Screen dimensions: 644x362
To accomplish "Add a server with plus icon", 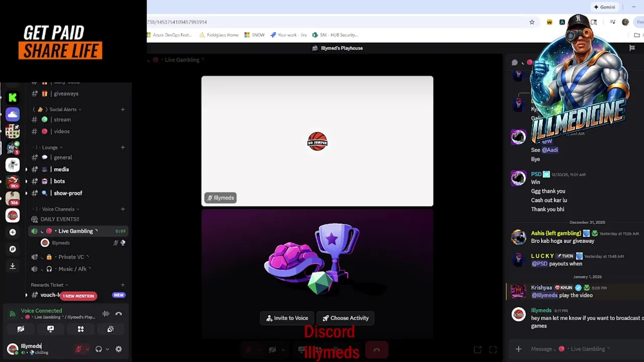I will tap(13, 232).
